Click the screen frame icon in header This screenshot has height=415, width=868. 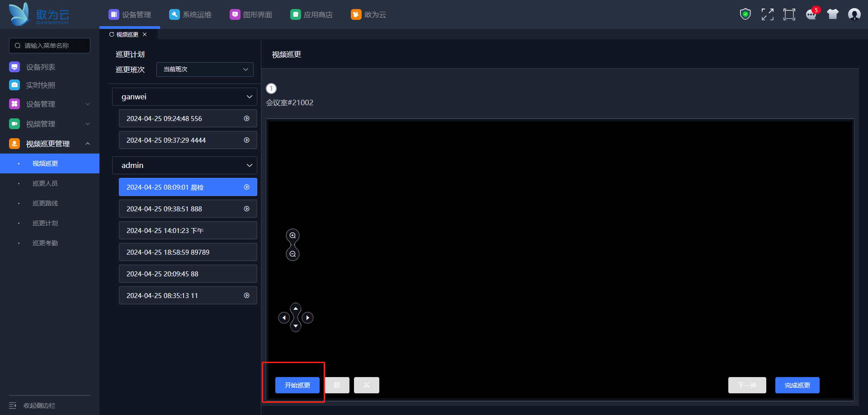tap(789, 14)
